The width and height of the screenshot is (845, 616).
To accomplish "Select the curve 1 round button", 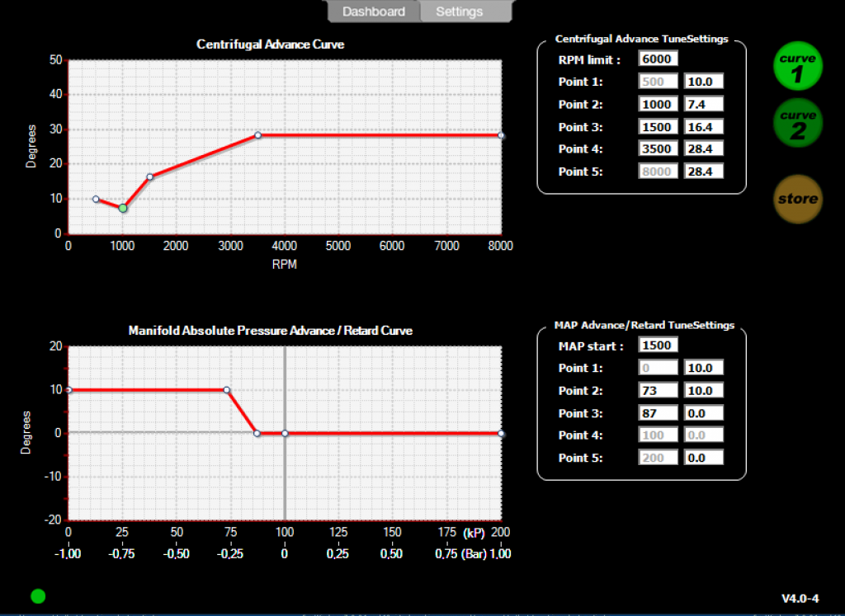I will point(797,67).
